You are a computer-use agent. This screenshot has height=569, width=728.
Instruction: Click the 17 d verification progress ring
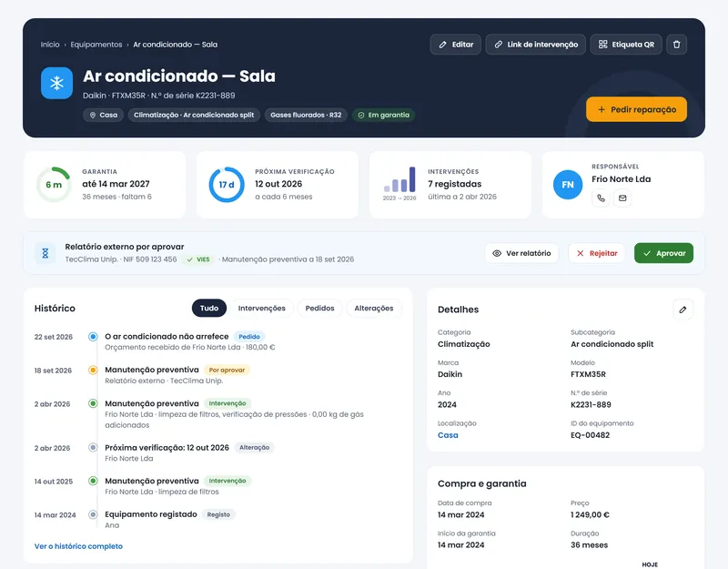click(x=227, y=185)
